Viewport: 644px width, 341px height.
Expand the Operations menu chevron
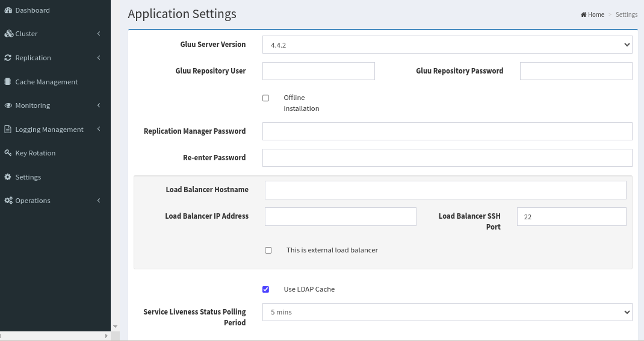(x=99, y=200)
